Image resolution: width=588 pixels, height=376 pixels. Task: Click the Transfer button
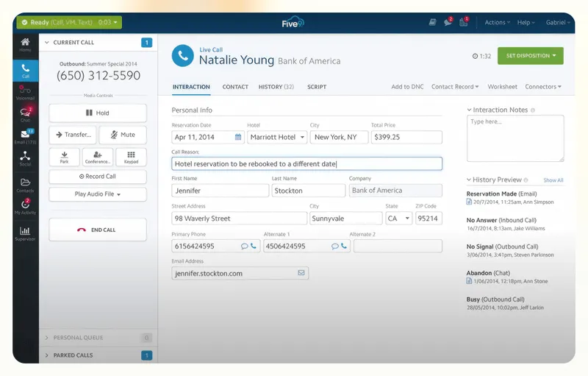pos(73,135)
